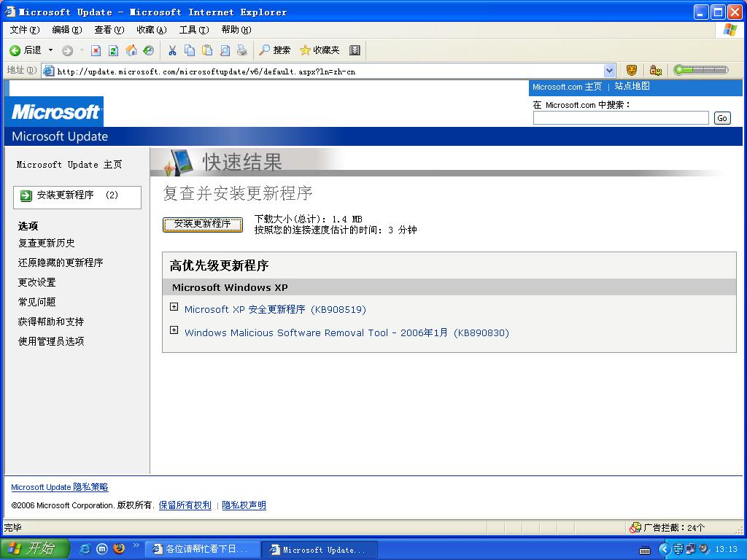Expand the Malicious Software Removal Tool entry
The height and width of the screenshot is (560, 747).
pyautogui.click(x=174, y=330)
